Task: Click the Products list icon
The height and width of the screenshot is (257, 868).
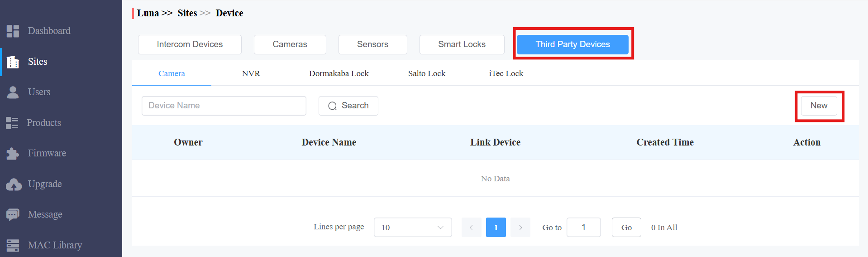Action: pyautogui.click(x=12, y=123)
